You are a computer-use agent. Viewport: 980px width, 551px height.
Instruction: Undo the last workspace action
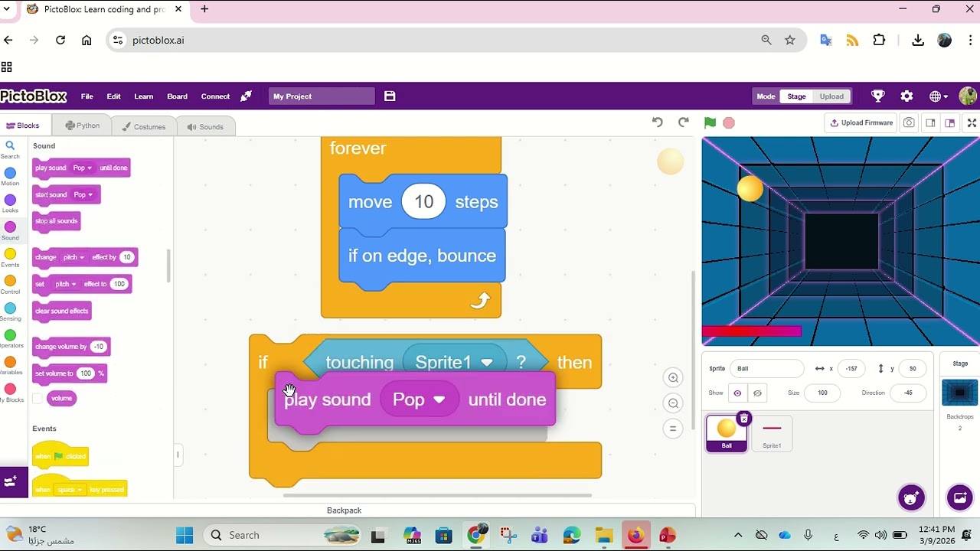(657, 122)
